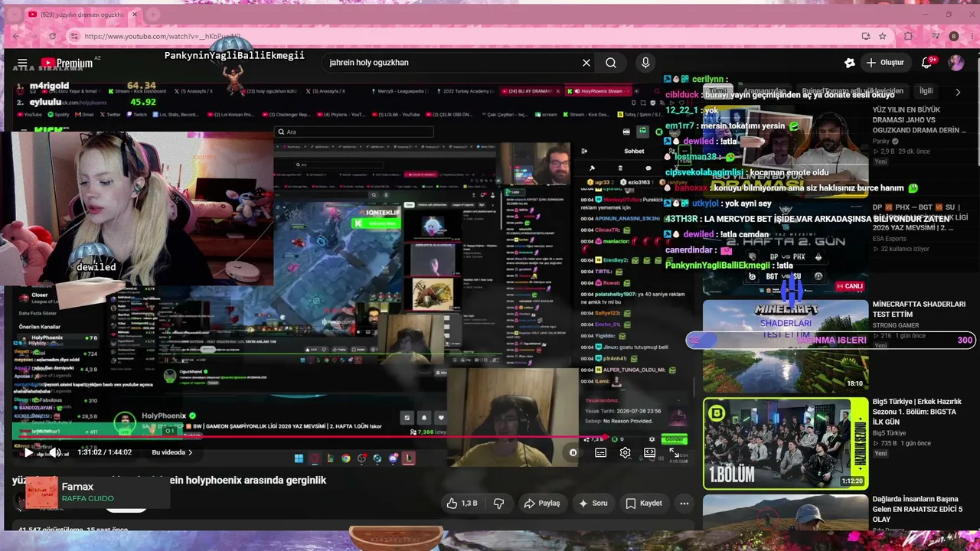980x551 pixels.
Task: Open the Dağlarda İnsanların video thumbnail
Action: [786, 513]
